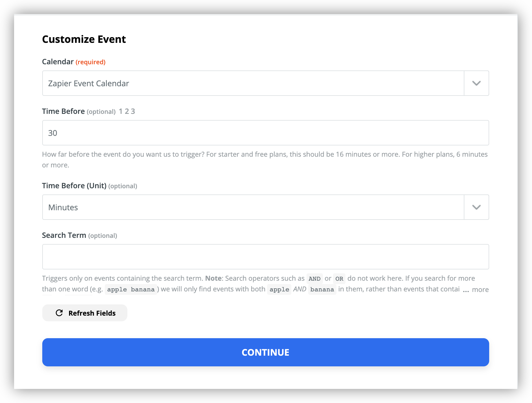Viewport: 532px width, 403px height.
Task: Click the Time Before label text
Action: point(63,111)
